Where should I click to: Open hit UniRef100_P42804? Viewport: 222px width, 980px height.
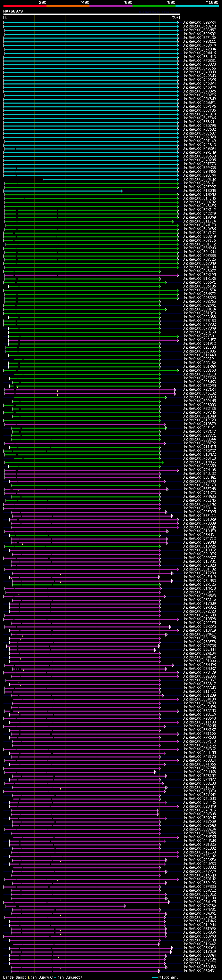(x=199, y=49)
